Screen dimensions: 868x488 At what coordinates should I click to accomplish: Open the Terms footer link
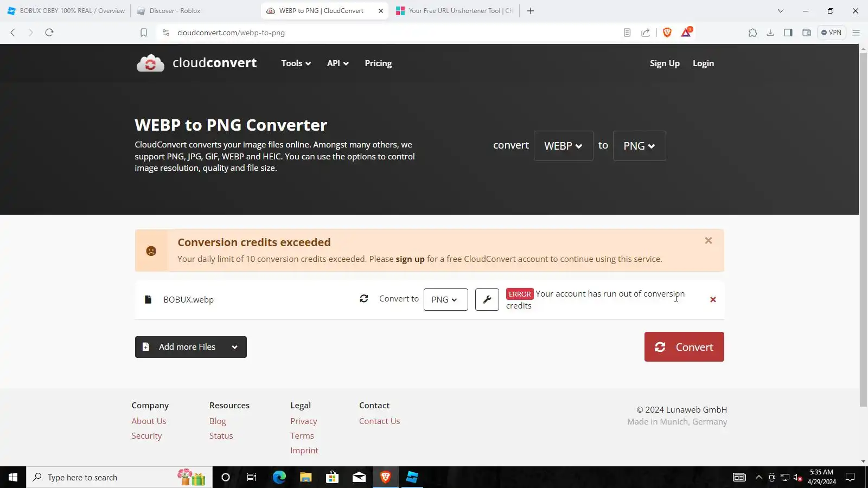pyautogui.click(x=302, y=436)
